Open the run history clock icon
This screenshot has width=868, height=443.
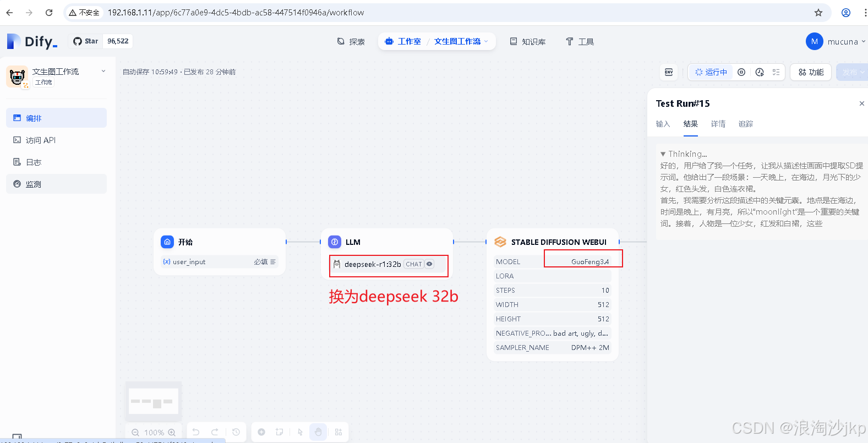(760, 72)
